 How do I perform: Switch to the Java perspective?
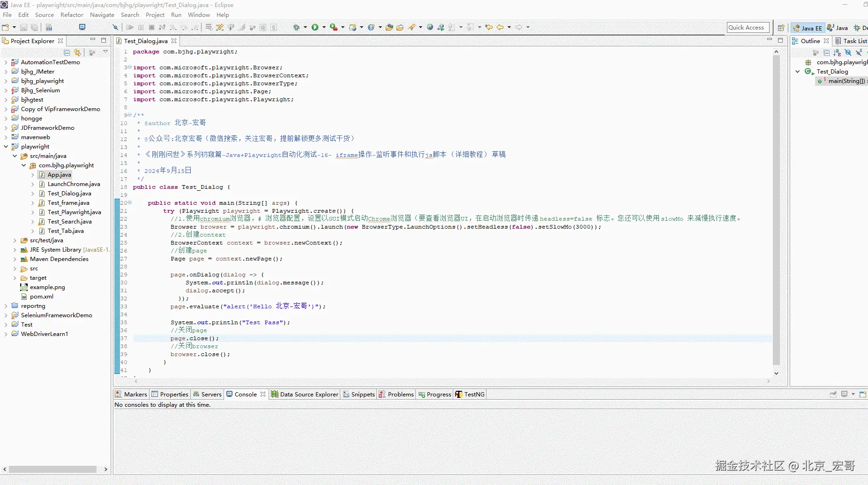point(838,28)
